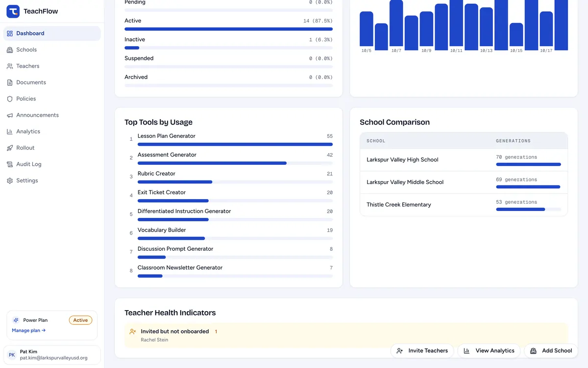Click the Suspended status label
This screenshot has width=588, height=368.
click(139, 58)
